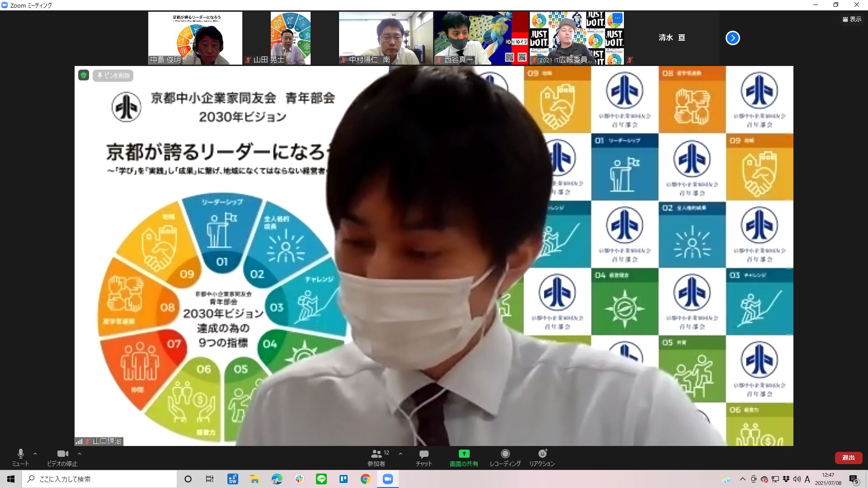Leave the meeting with 退出 button
868x488 pixels.
pyautogui.click(x=848, y=458)
